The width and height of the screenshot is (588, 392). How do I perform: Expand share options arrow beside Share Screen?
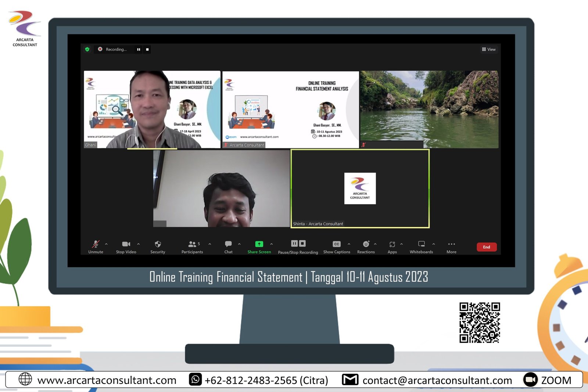272,244
